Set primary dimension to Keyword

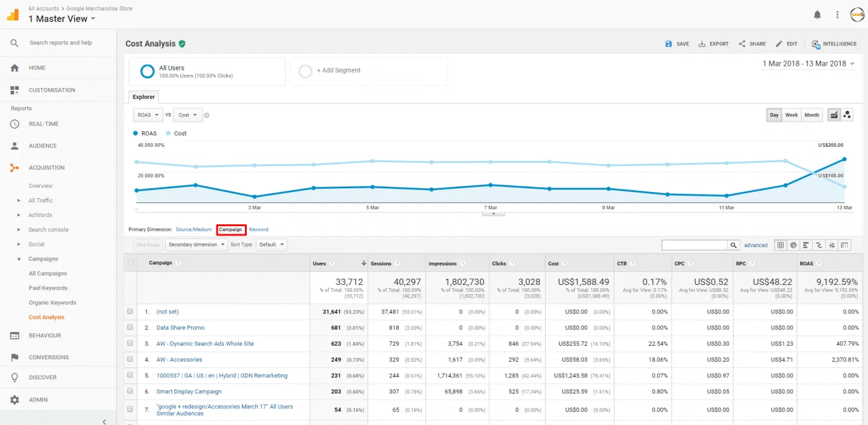(x=259, y=230)
